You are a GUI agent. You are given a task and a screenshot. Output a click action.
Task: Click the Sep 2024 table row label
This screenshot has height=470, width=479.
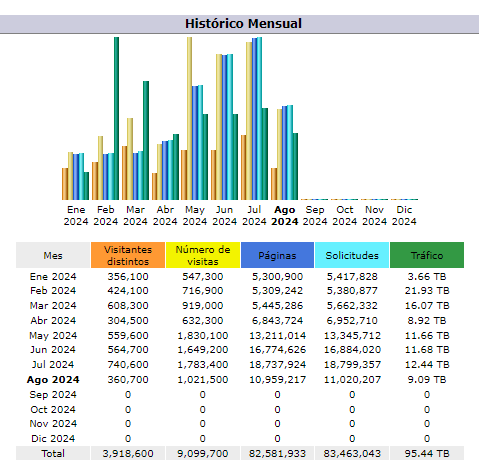tap(53, 395)
